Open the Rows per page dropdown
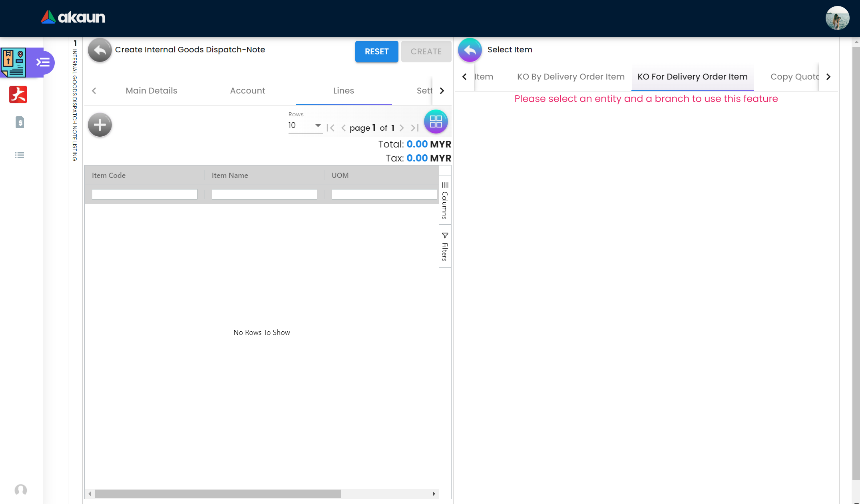The width and height of the screenshot is (860, 504). point(305,126)
